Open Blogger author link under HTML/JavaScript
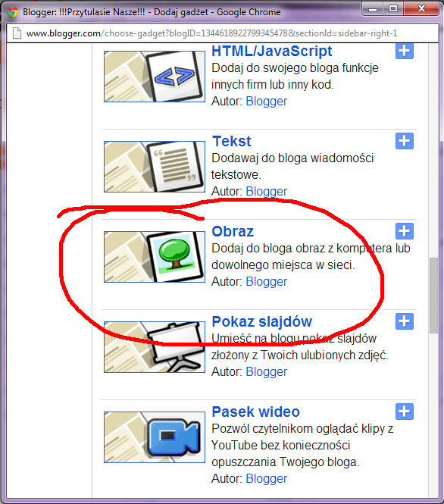This screenshot has height=504, width=444. coord(267,102)
